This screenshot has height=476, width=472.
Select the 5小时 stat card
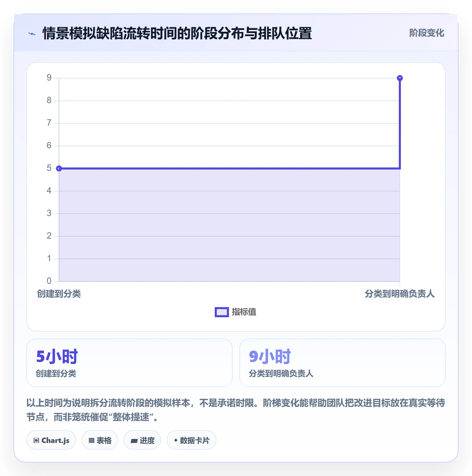click(129, 363)
